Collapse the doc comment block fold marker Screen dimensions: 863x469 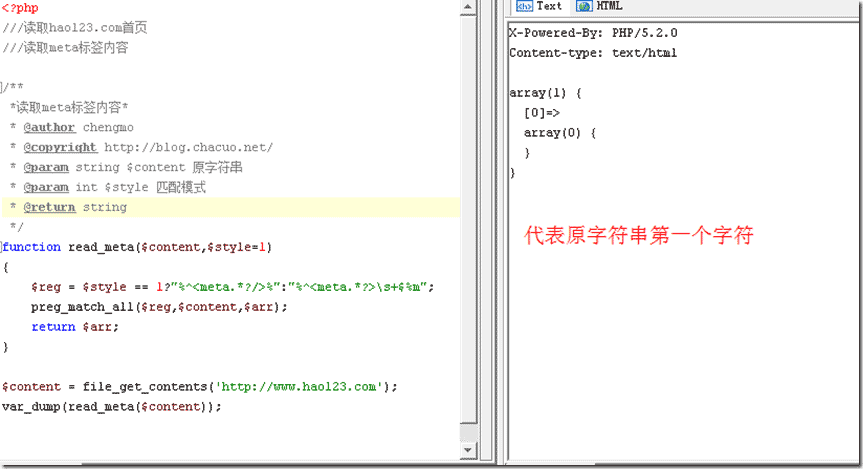pos(3,88)
